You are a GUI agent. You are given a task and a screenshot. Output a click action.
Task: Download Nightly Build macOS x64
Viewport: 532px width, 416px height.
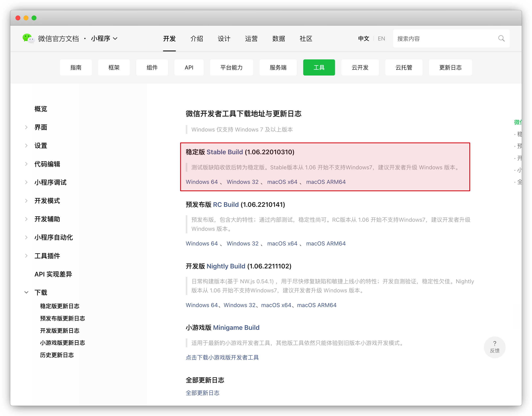coord(276,305)
